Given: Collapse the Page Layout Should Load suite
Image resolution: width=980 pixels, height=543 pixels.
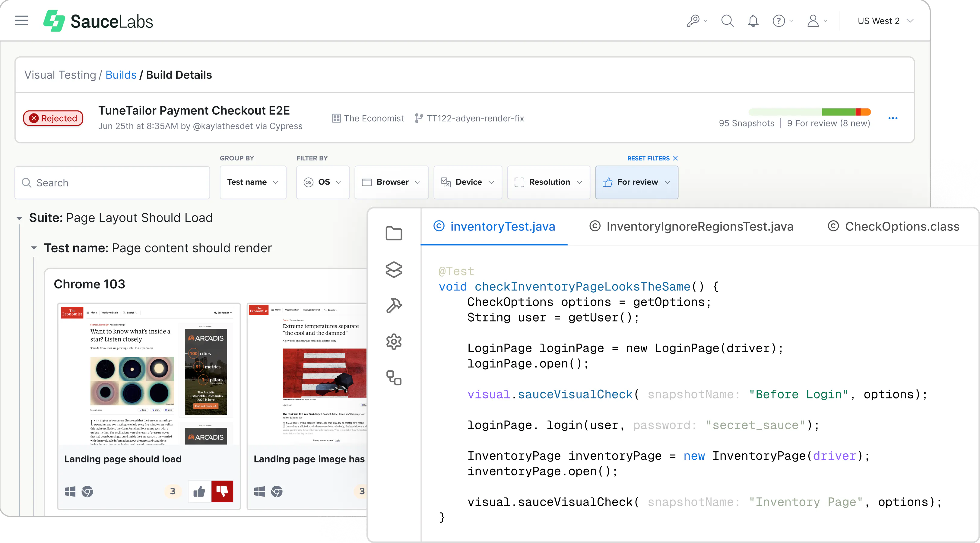Looking at the screenshot, I should [x=19, y=218].
